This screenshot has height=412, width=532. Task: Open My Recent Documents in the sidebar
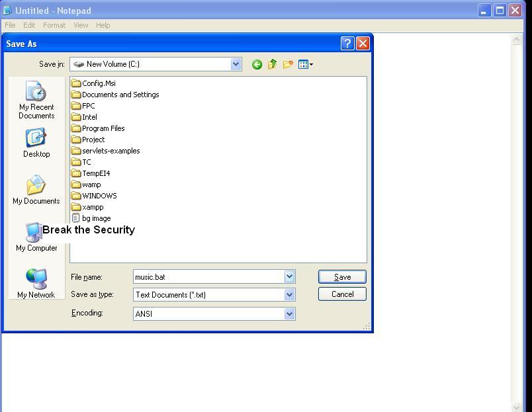click(36, 100)
